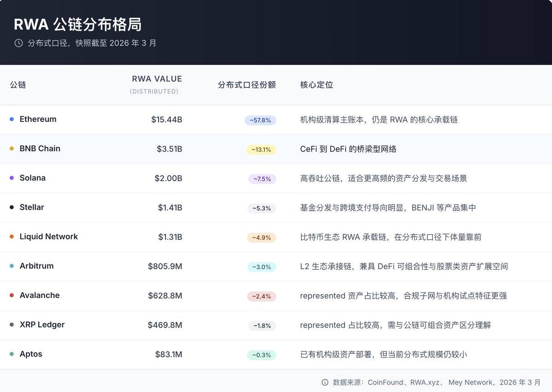Click the $1.41B value for Stellar
This screenshot has width=552, height=392.
pyautogui.click(x=170, y=208)
